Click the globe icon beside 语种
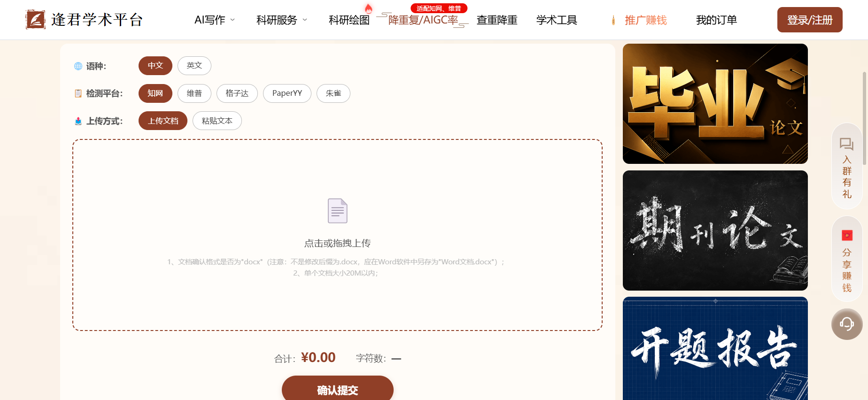The width and height of the screenshot is (868, 400). pos(78,66)
